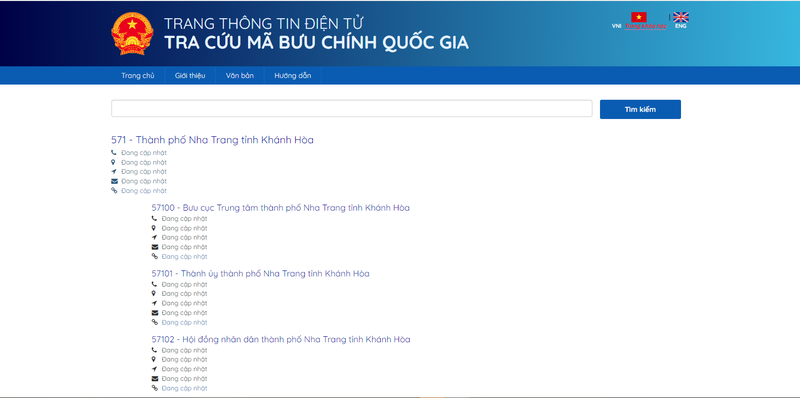Select email 'Đang cập nhật' text under 57101
Image resolution: width=800 pixels, height=398 pixels.
pyautogui.click(x=184, y=313)
